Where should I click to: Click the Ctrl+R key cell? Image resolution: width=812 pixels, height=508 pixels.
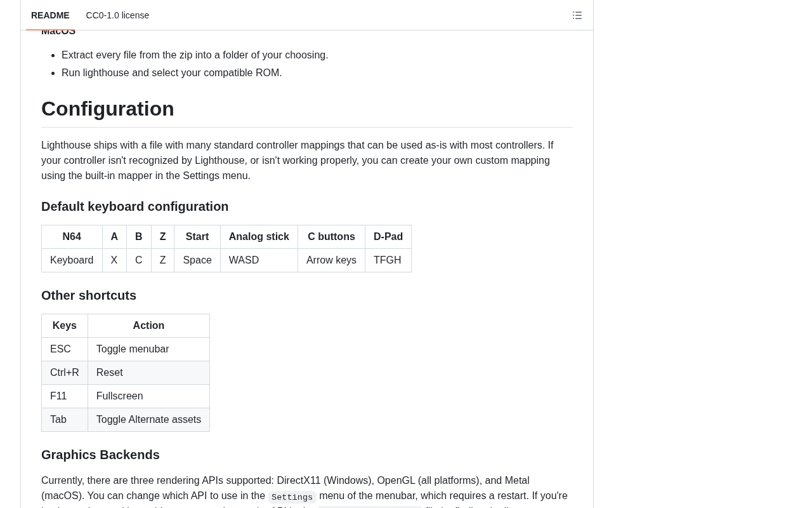click(65, 373)
